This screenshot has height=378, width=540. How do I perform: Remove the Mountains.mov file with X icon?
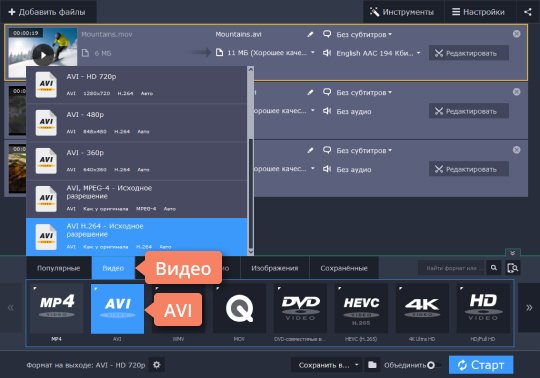pos(516,34)
